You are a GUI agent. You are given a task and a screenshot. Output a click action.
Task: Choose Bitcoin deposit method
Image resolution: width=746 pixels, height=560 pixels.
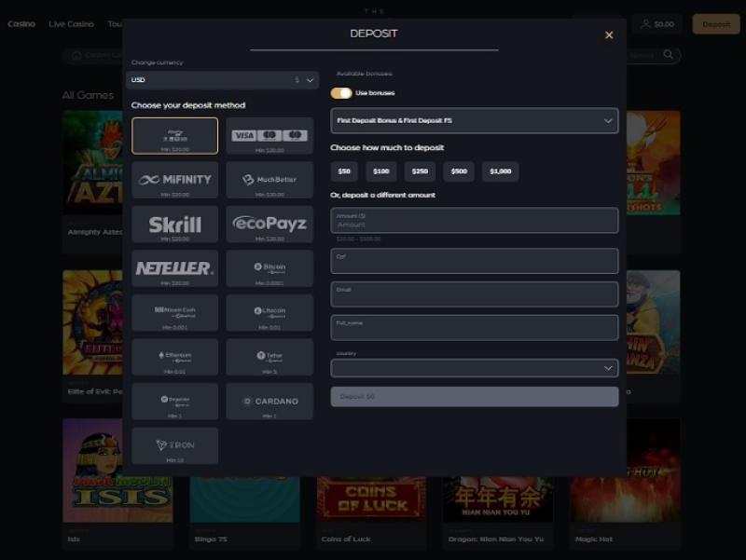[x=269, y=268]
